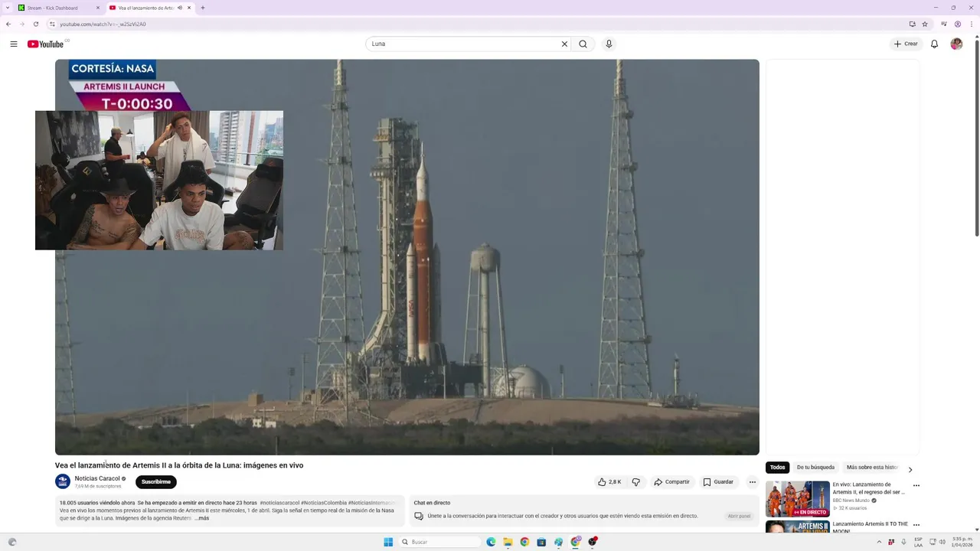Viewport: 980px width, 551px height.
Task: Go back in the browser
Action: (8, 24)
